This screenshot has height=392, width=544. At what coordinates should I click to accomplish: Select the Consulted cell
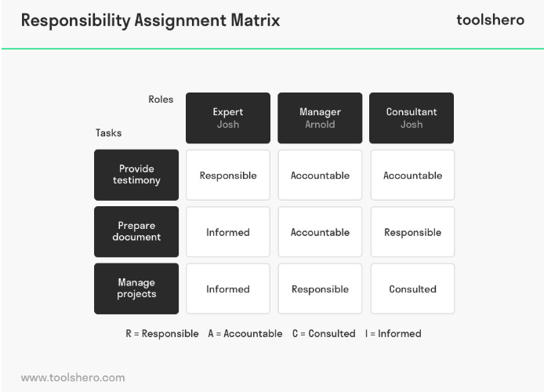pyautogui.click(x=412, y=289)
